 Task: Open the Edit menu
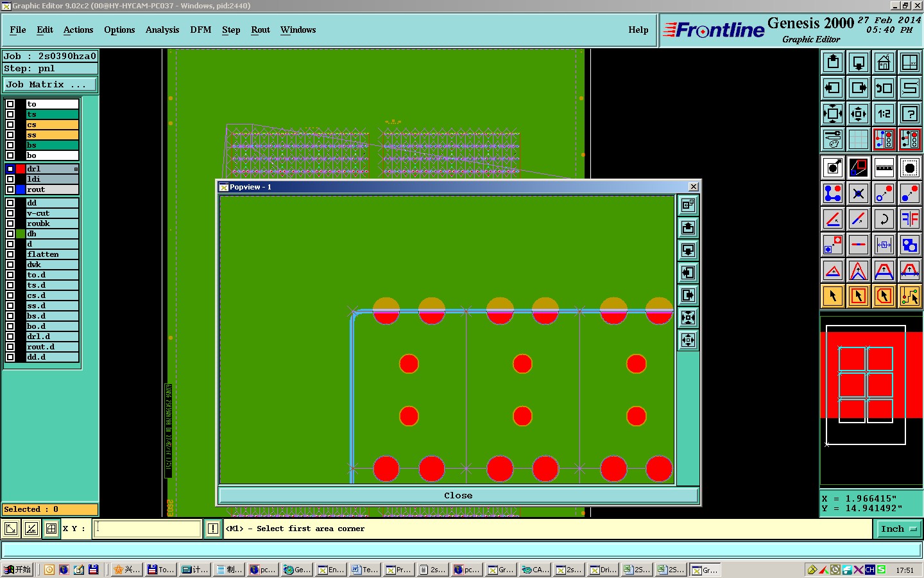coord(45,30)
